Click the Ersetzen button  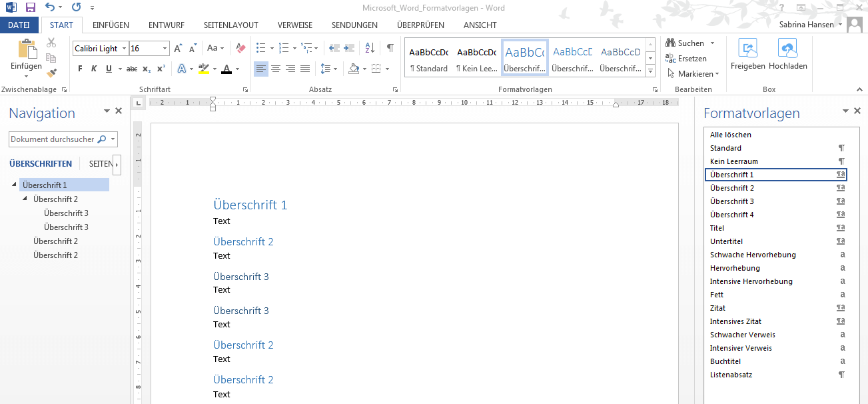(x=686, y=59)
